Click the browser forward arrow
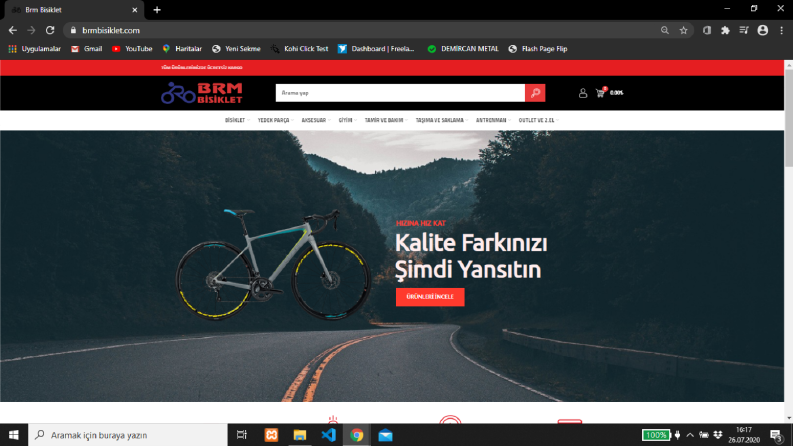 click(31, 30)
